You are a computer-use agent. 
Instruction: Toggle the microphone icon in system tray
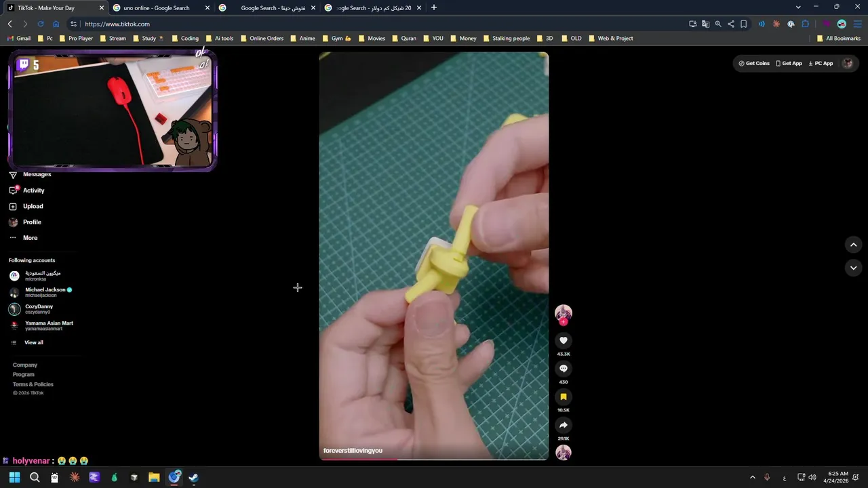767,477
